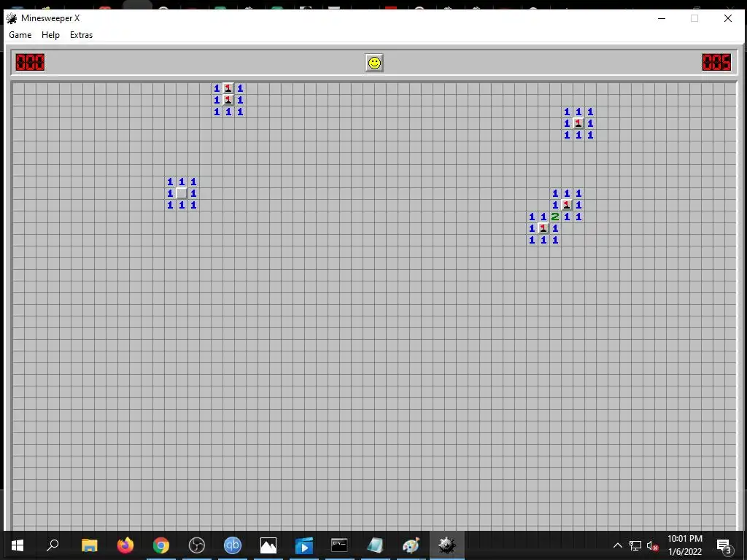Click the upper flag in top-left flag pair
Image resolution: width=747 pixels, height=560 pixels.
click(228, 88)
